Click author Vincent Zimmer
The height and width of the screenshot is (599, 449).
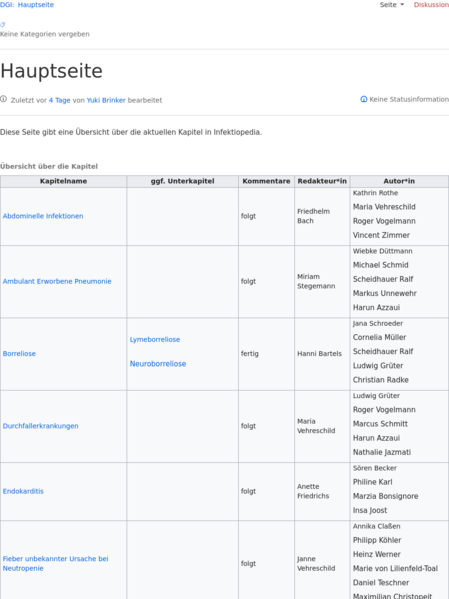pos(381,235)
